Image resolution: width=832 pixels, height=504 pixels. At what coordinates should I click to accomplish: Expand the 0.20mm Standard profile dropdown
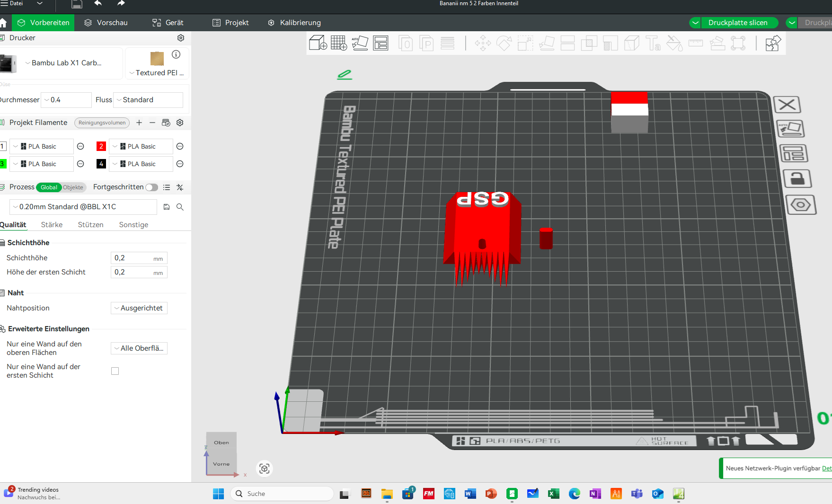[15, 207]
